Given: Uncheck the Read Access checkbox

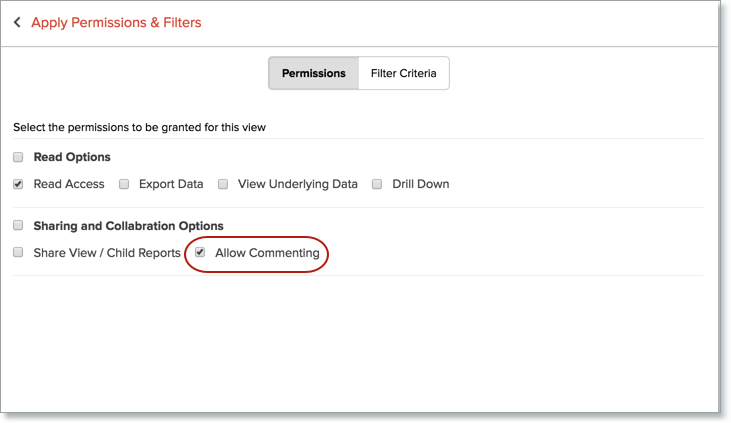Looking at the screenshot, I should pyautogui.click(x=18, y=184).
